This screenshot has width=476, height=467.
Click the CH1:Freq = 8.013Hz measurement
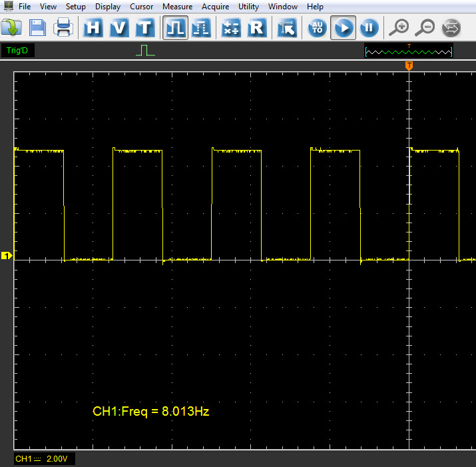click(151, 411)
